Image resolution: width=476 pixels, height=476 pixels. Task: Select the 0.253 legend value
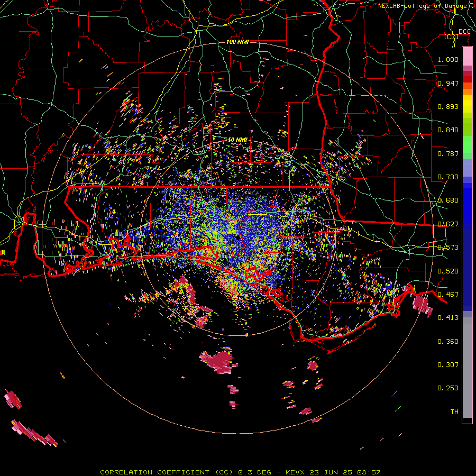(x=448, y=388)
